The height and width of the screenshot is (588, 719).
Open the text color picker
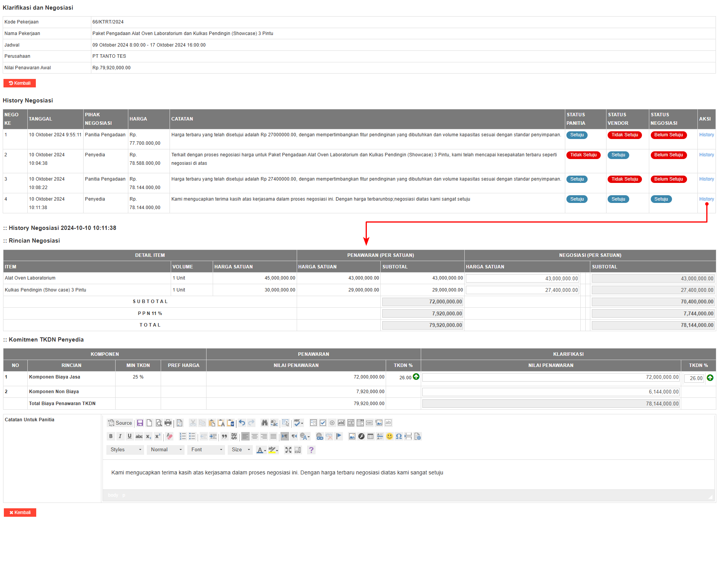pyautogui.click(x=261, y=450)
